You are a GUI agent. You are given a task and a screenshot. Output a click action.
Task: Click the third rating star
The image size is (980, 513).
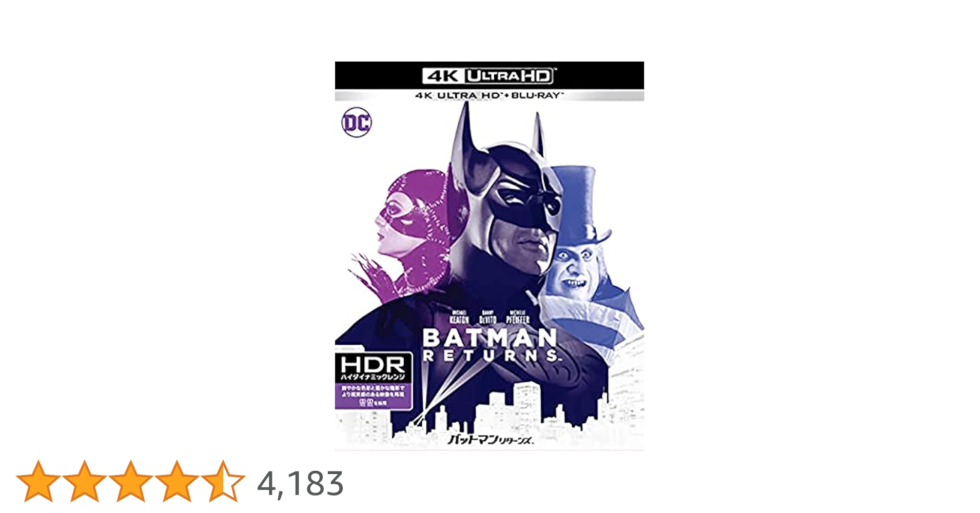point(131,481)
